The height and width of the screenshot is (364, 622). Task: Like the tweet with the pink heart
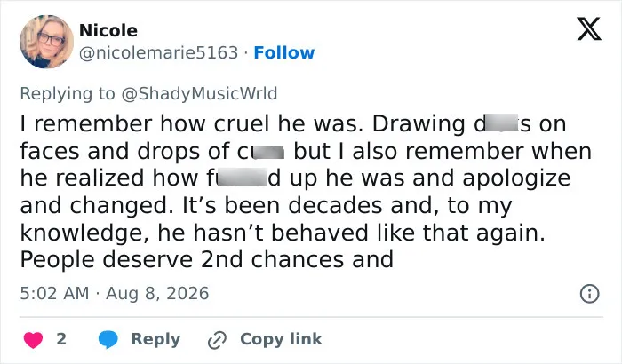(34, 340)
